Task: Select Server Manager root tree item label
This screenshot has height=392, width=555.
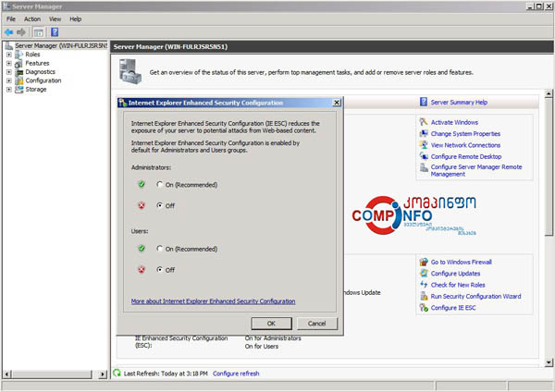Action: pyautogui.click(x=61, y=45)
